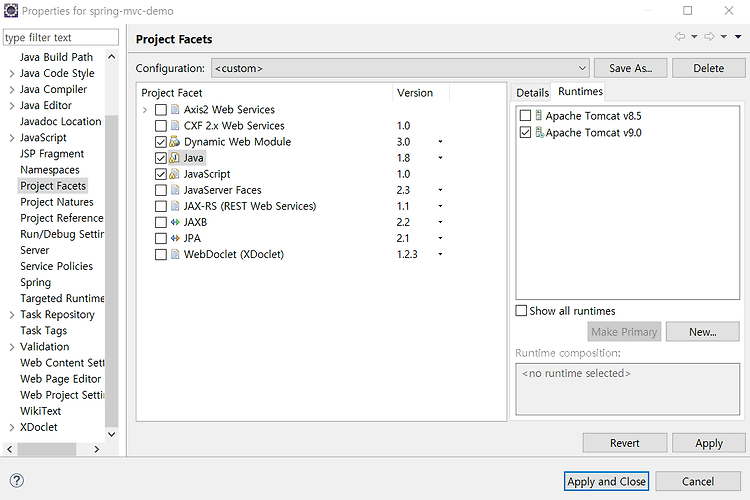Switch to the Details tab

pyautogui.click(x=532, y=92)
